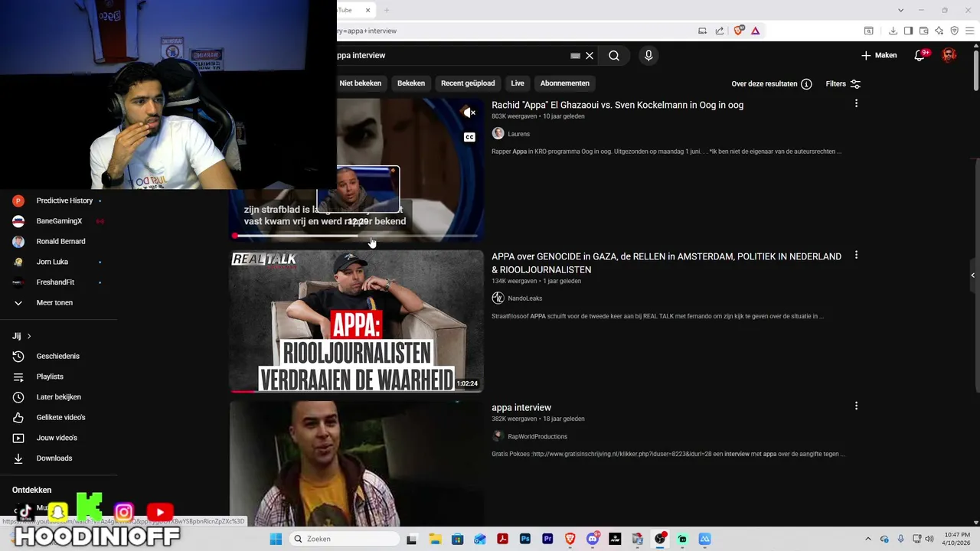Select the Recent geüpload filter chip
Screen dimensions: 980x551
pos(468,83)
